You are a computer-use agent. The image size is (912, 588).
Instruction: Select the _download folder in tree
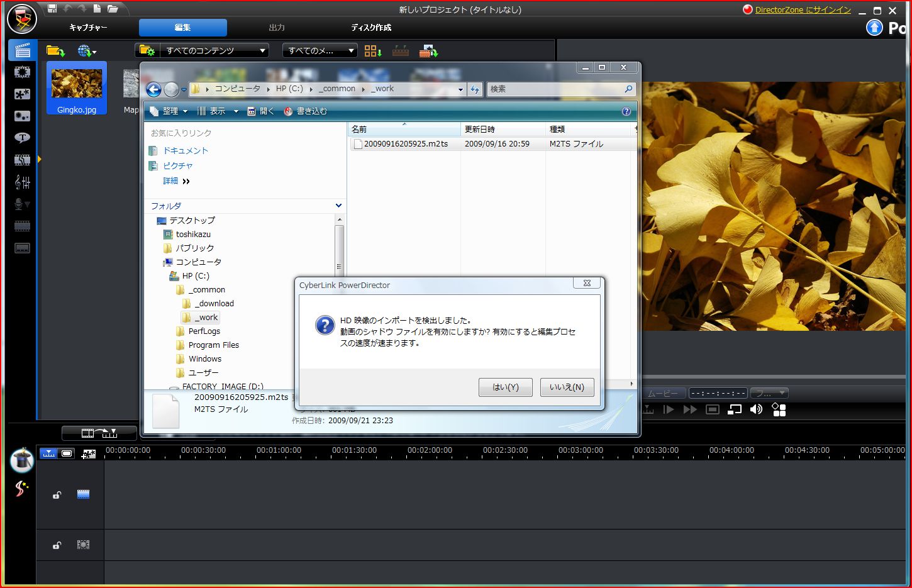(x=214, y=304)
